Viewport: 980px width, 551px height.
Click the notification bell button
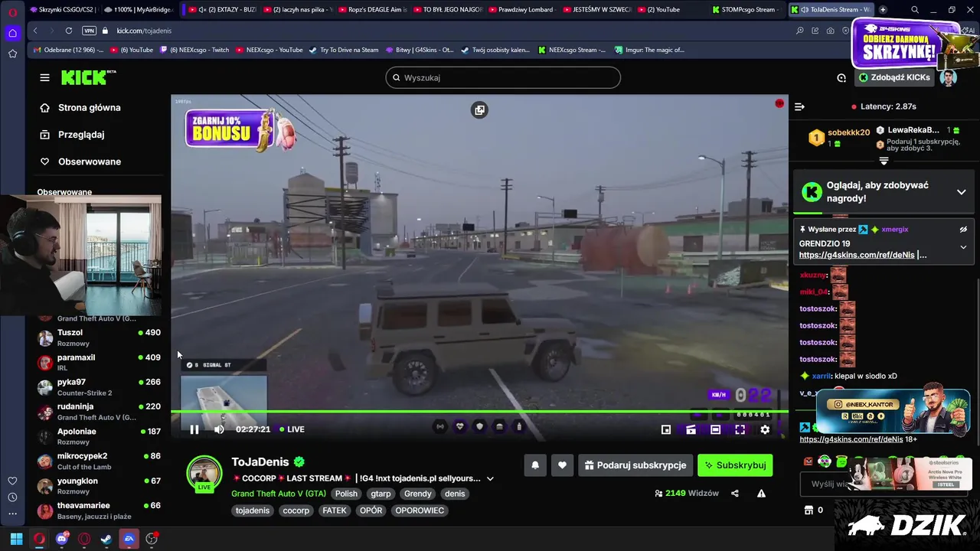click(x=535, y=465)
